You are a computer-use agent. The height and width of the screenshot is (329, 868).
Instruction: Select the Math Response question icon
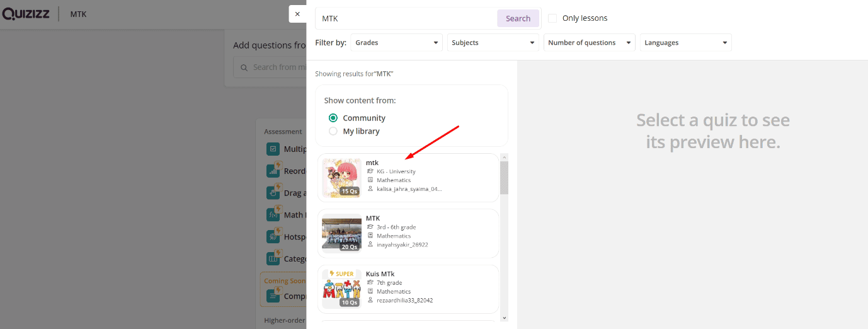[x=273, y=215]
